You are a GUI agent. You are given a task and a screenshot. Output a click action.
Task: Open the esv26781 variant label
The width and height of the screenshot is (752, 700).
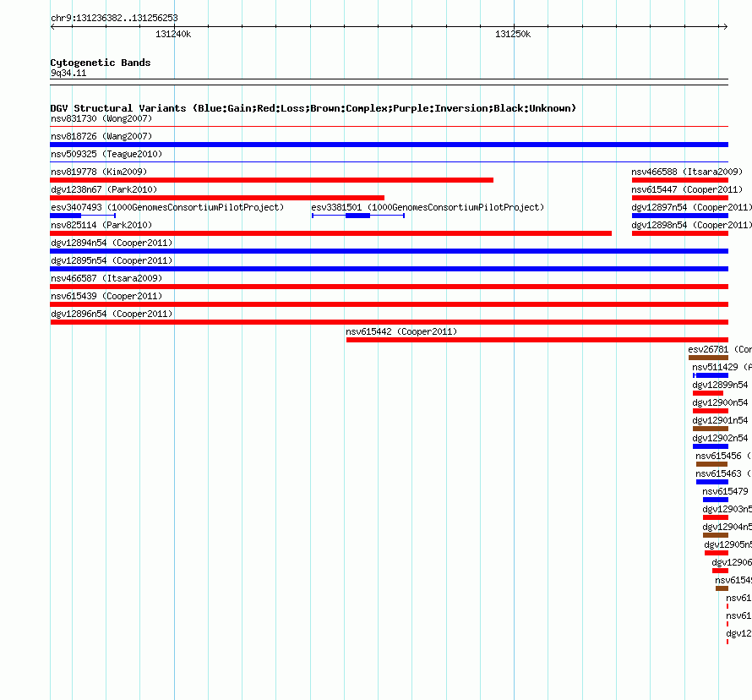pyautogui.click(x=720, y=349)
